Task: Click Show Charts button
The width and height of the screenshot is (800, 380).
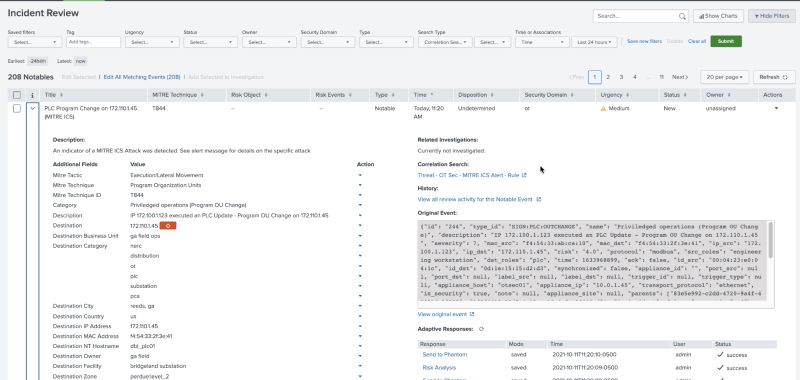Action: click(718, 16)
